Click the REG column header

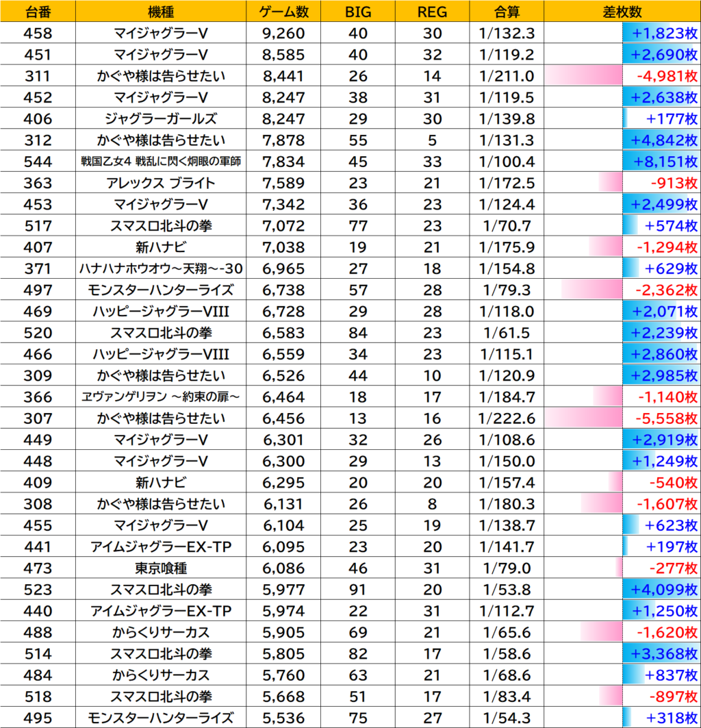click(x=432, y=11)
